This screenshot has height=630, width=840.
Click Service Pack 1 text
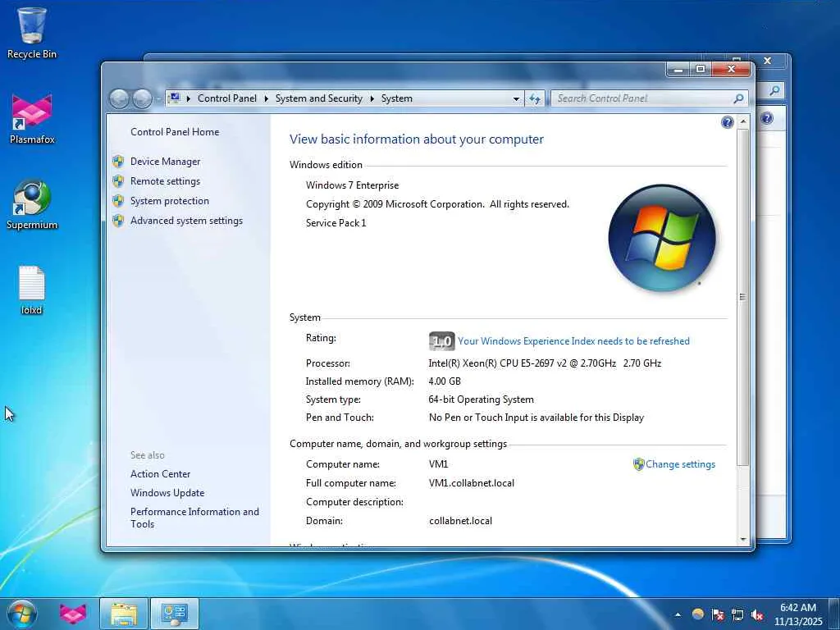[336, 223]
